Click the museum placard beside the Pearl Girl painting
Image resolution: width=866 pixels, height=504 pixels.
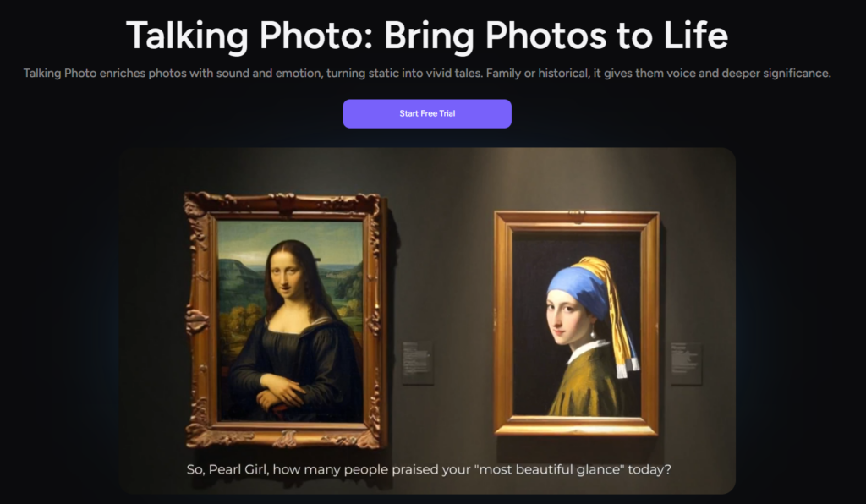tap(687, 364)
